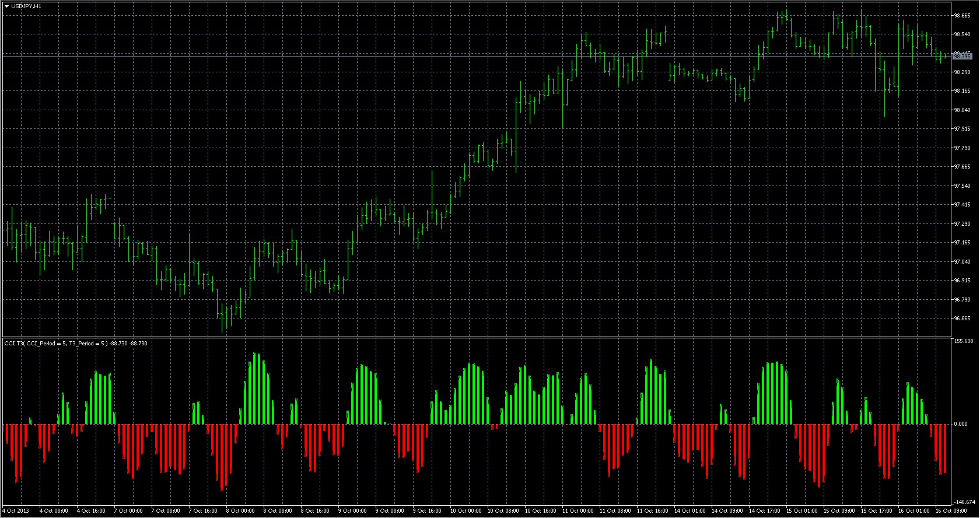Click the small triangle beside USDJPY,H1
The width and height of the screenshot is (980, 518).
point(6,6)
